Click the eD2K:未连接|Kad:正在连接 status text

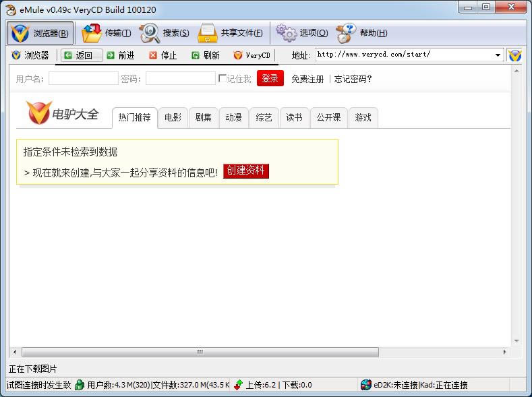[421, 385]
